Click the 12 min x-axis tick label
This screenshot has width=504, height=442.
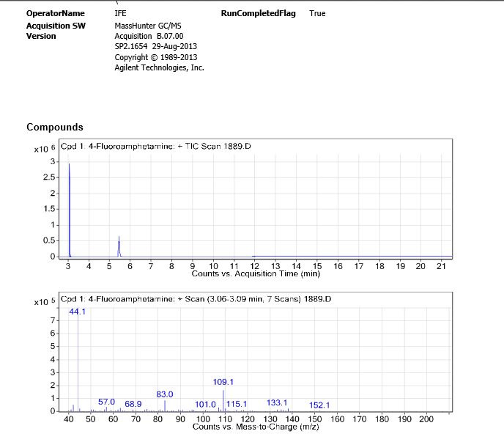(x=255, y=266)
